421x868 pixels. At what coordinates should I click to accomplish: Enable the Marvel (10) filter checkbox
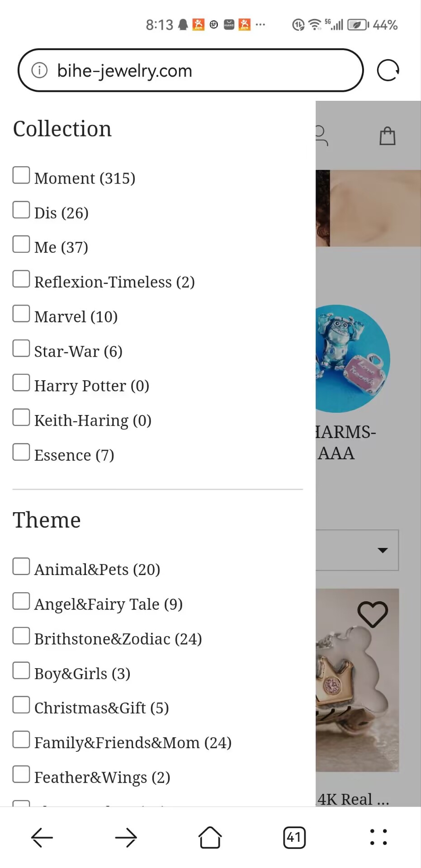(x=21, y=314)
